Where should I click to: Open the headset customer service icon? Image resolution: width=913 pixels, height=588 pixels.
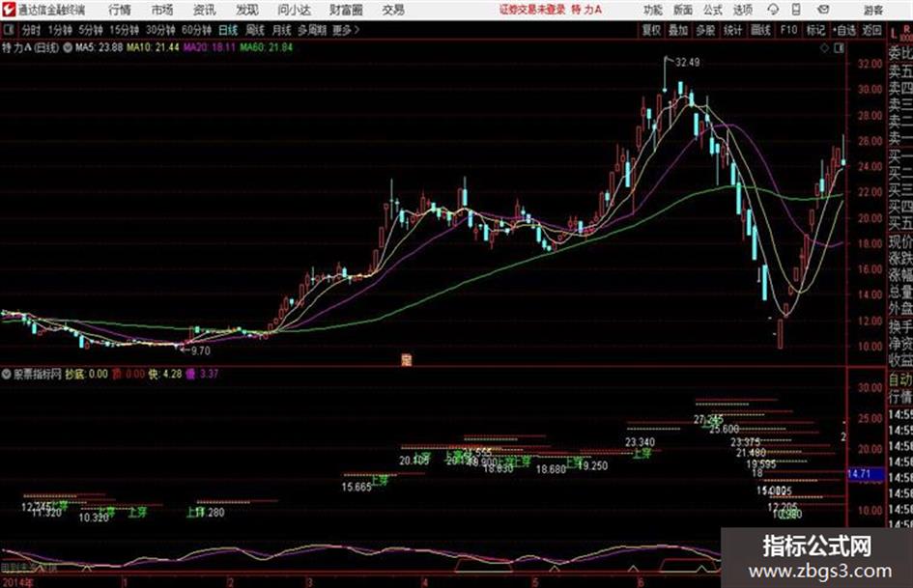tap(773, 10)
